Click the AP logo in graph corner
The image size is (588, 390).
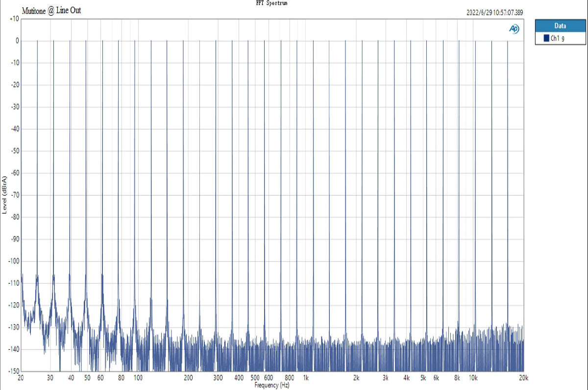(x=514, y=29)
